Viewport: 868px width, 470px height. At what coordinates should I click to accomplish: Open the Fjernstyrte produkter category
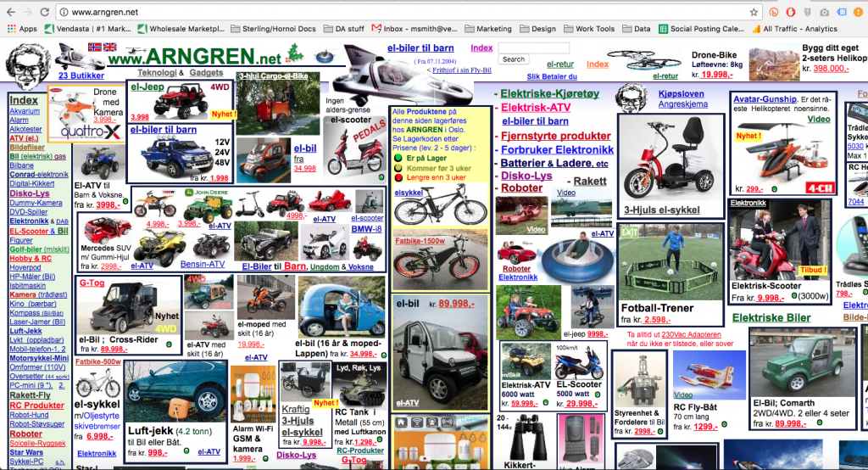[556, 136]
